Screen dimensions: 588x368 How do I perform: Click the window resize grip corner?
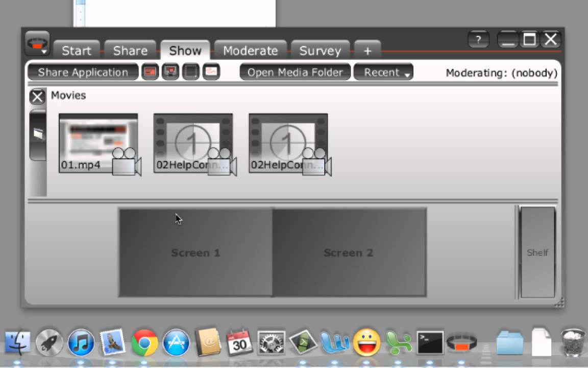coord(559,303)
